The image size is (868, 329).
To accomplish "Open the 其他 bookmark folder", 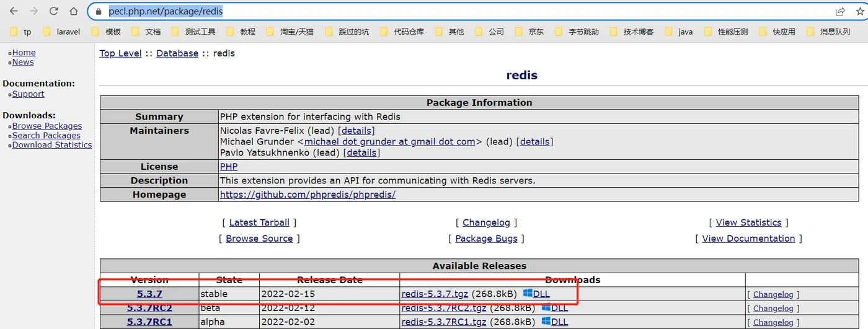I will (449, 32).
